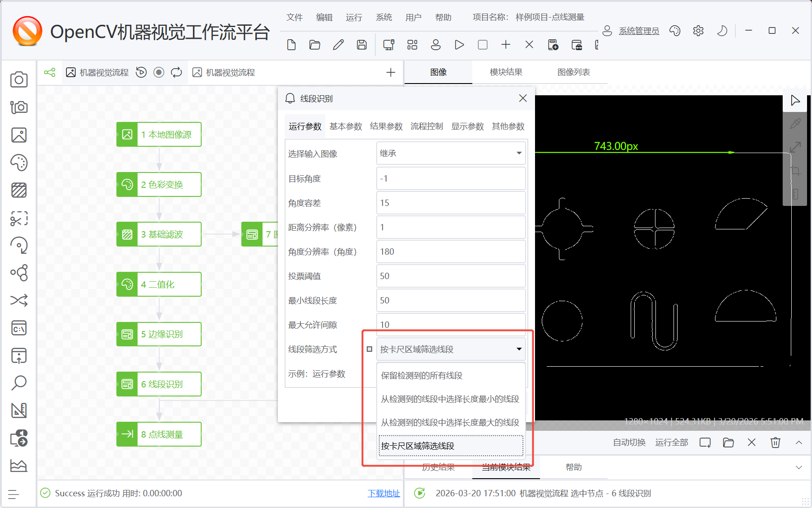Open the color theme palette icon in title bar

click(675, 31)
